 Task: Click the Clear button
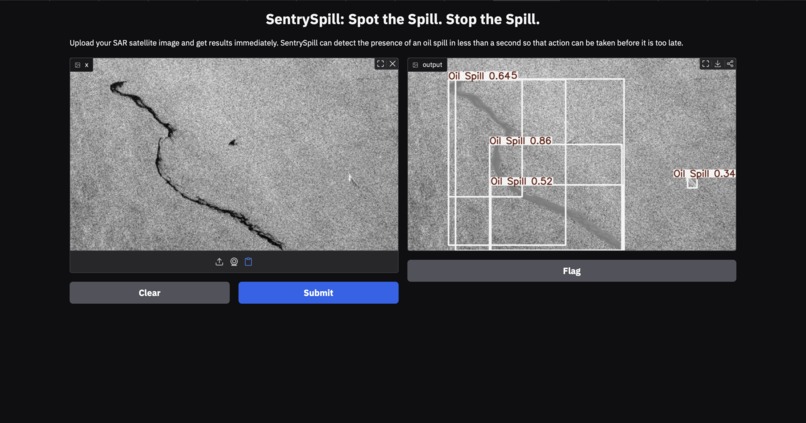tap(150, 292)
